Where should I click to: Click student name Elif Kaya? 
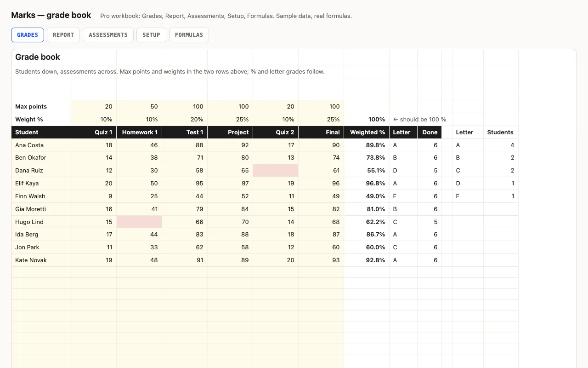point(41,184)
